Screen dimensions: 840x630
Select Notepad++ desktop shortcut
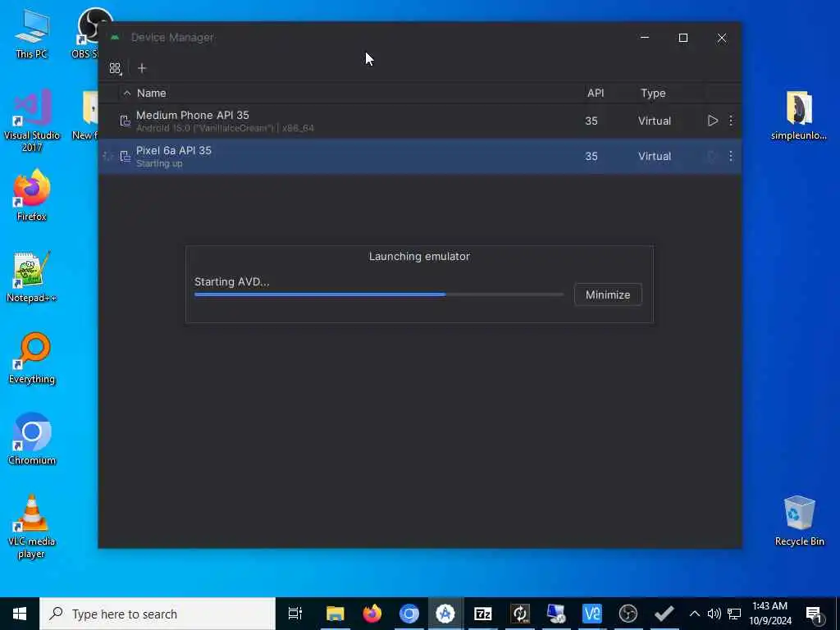pyautogui.click(x=32, y=277)
